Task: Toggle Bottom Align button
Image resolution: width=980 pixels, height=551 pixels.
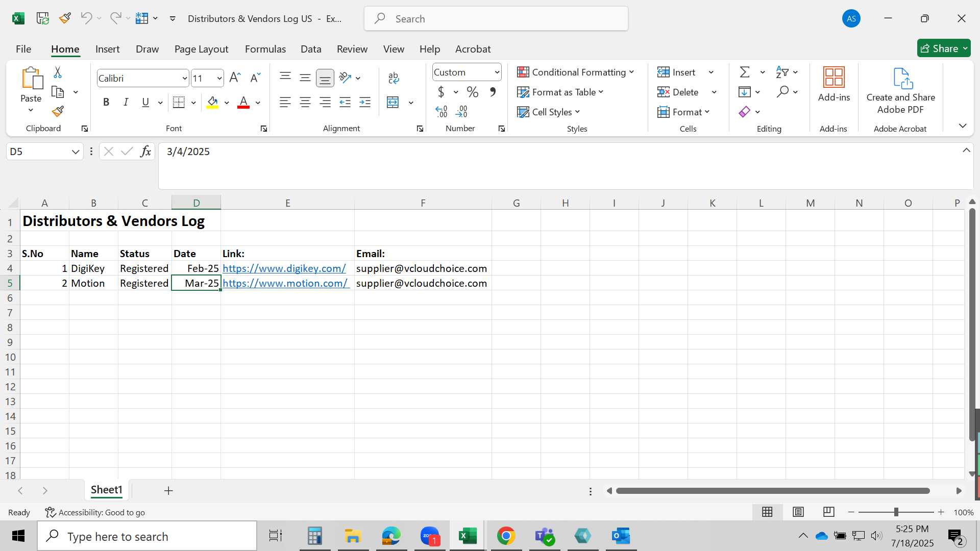Action: tap(325, 78)
